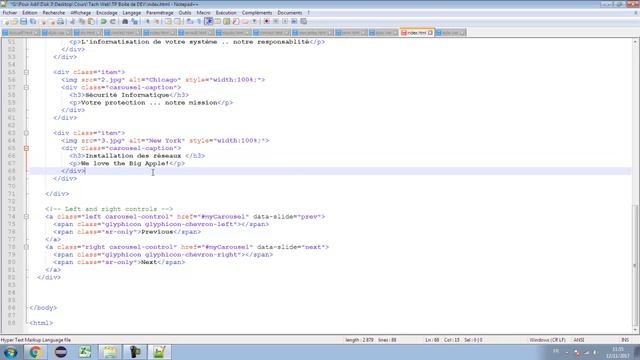
Task: Toggle show all characters icon
Action: 199,21
